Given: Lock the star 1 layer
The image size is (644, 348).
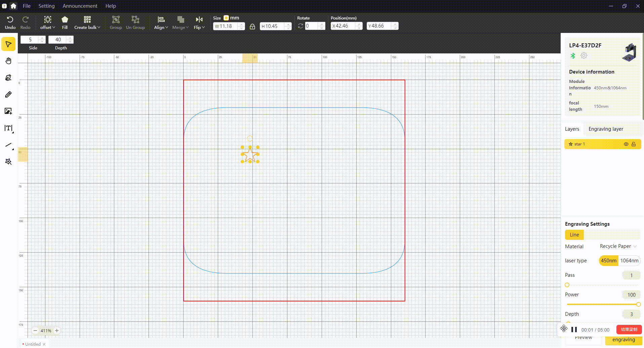Looking at the screenshot, I should (x=634, y=144).
